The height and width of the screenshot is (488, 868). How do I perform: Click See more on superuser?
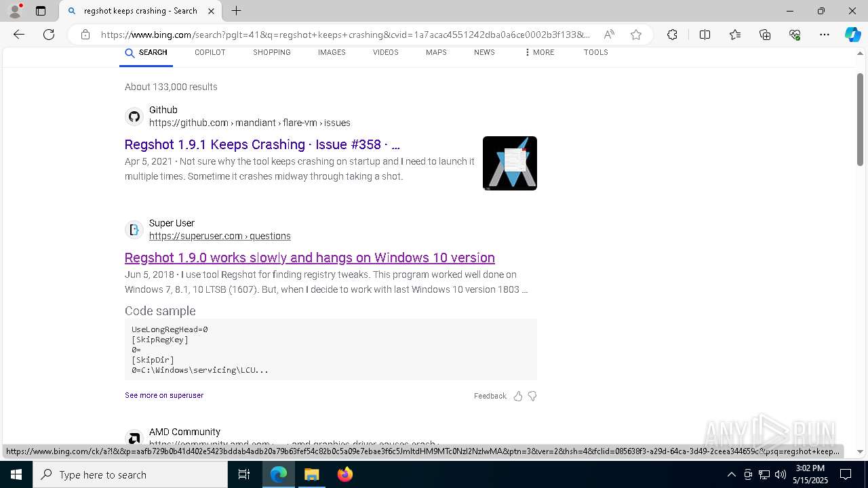[164, 395]
